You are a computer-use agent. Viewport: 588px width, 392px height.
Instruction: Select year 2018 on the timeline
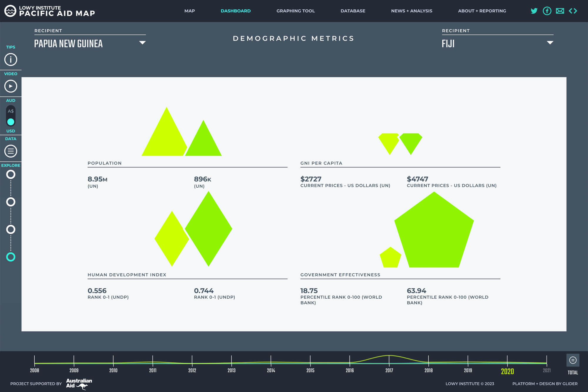coord(428,370)
